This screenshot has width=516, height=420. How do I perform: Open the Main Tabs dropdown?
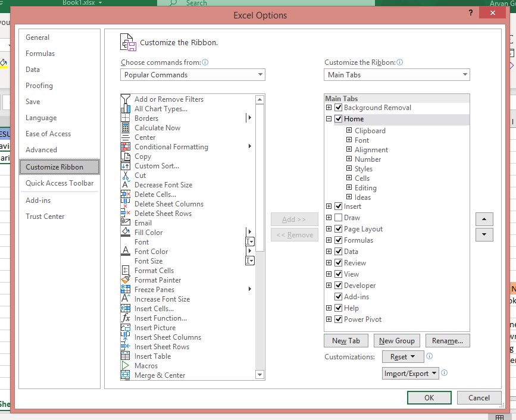coord(397,74)
